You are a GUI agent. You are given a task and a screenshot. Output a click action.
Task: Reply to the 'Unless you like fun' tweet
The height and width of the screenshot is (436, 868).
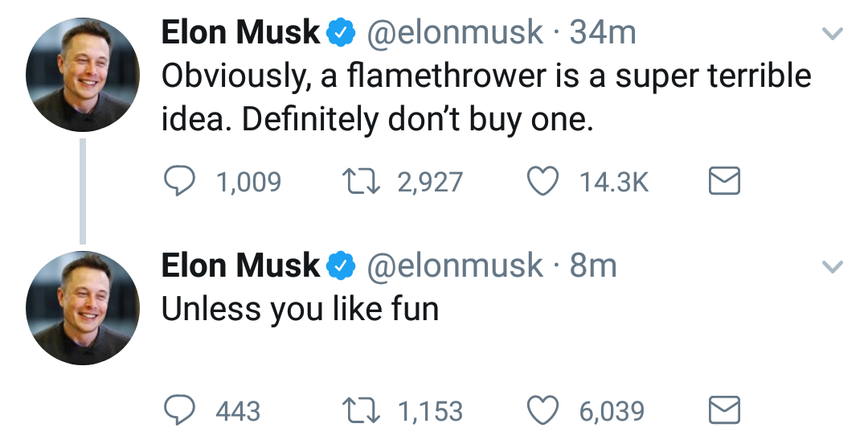coord(181,411)
